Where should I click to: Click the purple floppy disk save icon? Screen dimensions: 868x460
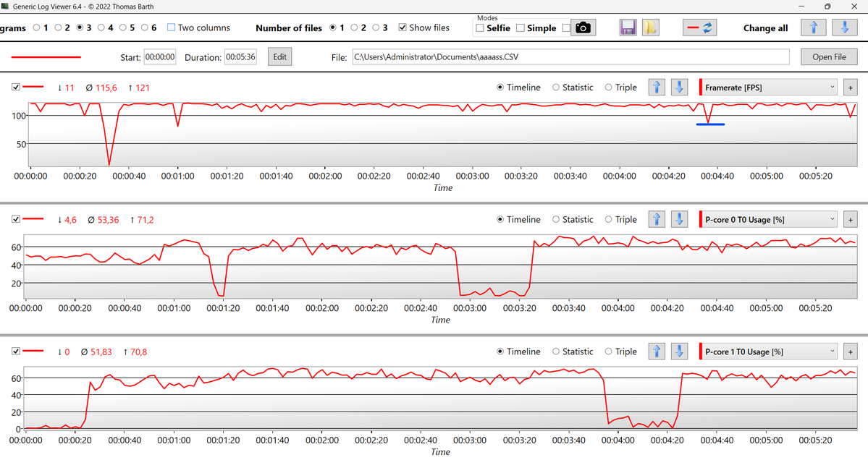[628, 27]
